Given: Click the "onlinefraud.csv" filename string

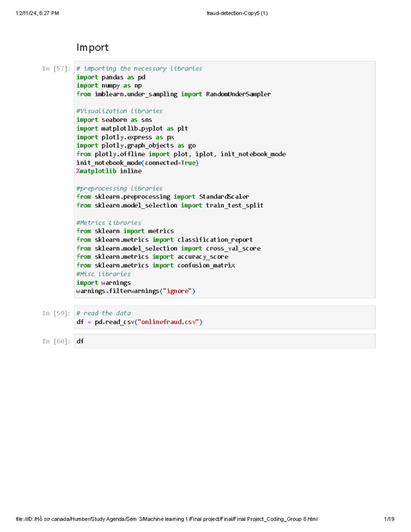Looking at the screenshot, I should pos(167,322).
